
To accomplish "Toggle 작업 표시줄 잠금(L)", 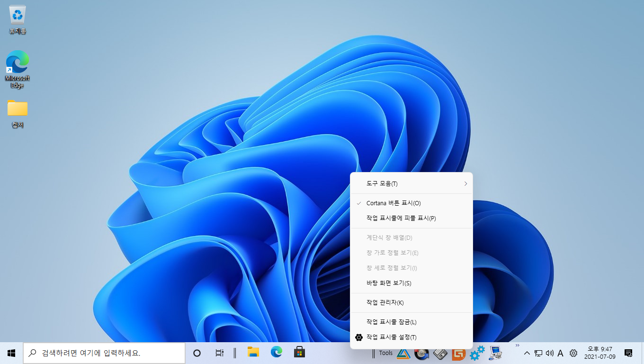I will coord(411,322).
